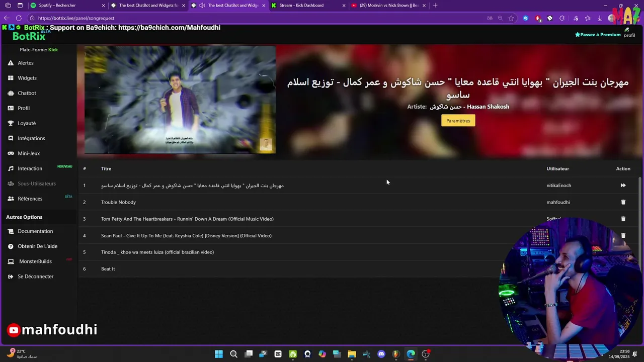Open Copilot from the taskbar
The width and height of the screenshot is (644, 362).
click(322, 354)
